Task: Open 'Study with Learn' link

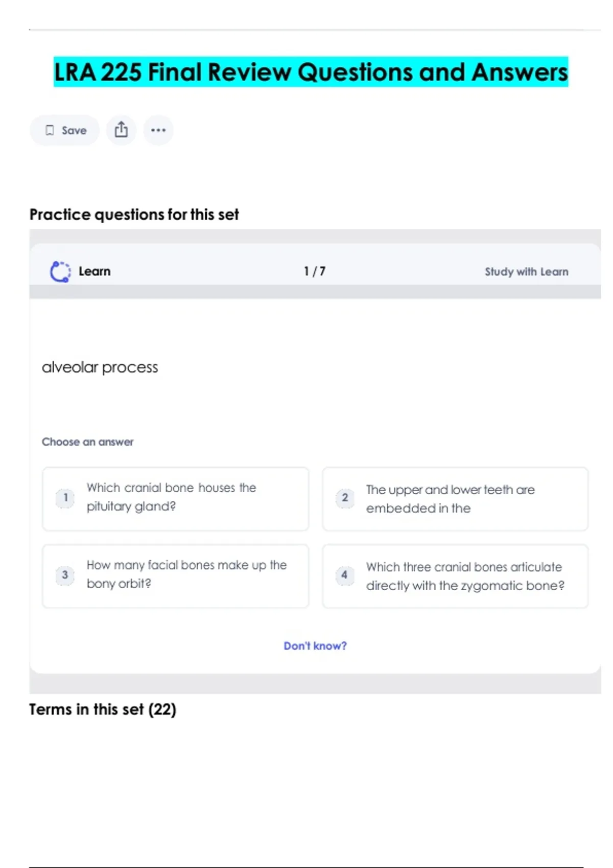Action: (x=526, y=272)
